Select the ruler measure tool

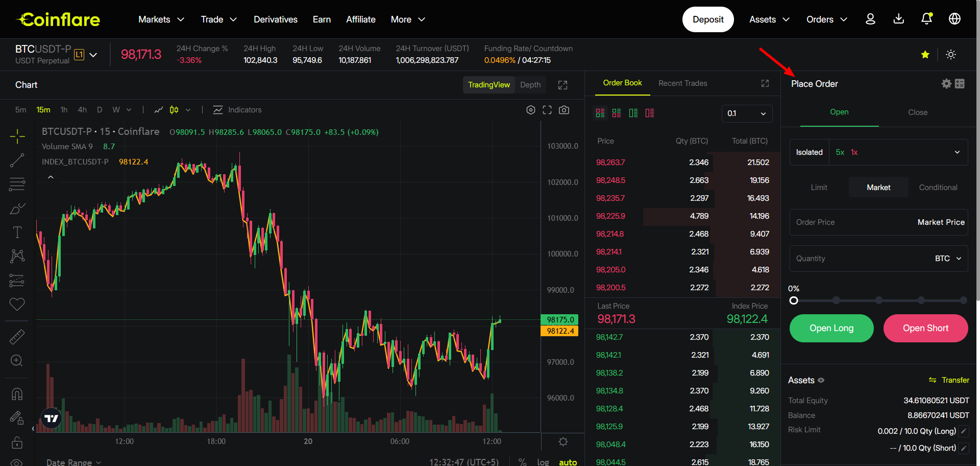[17, 337]
